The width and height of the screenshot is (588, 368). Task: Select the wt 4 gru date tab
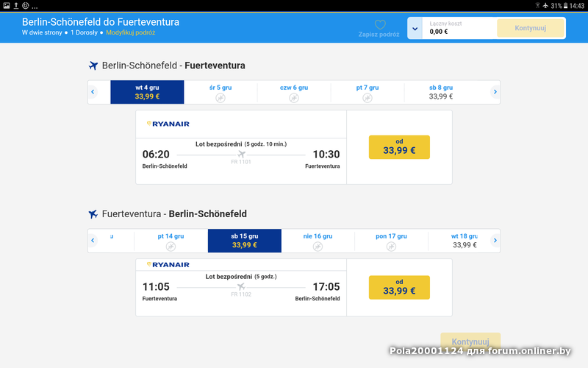click(147, 92)
